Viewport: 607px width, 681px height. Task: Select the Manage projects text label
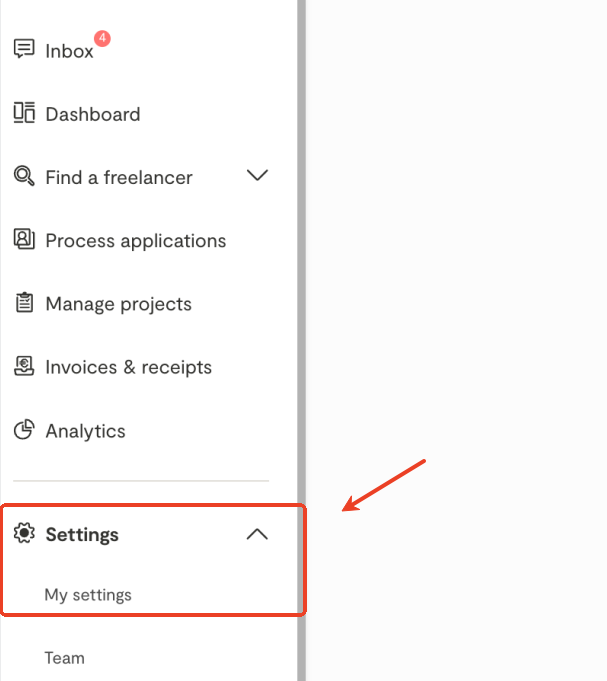coord(118,304)
